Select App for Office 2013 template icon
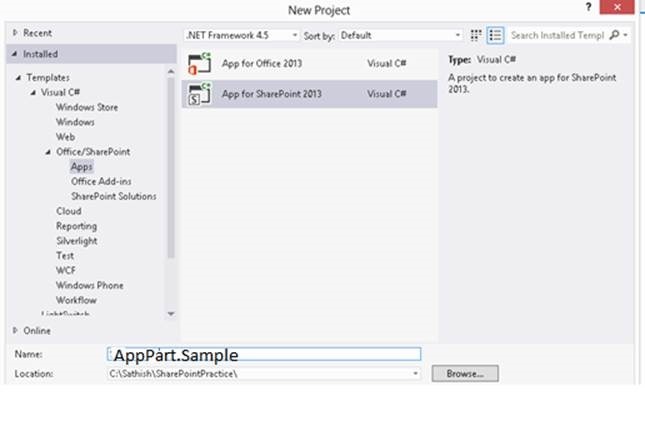 tap(200, 63)
